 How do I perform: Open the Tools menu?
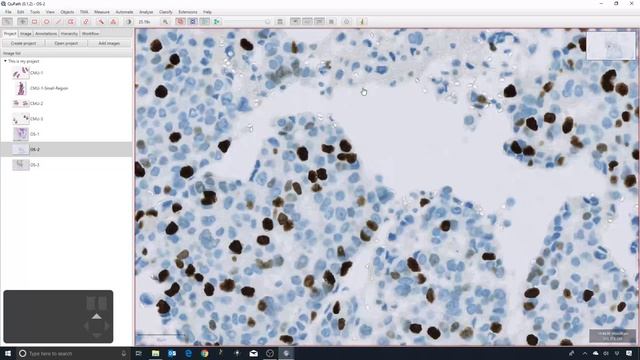[35, 12]
